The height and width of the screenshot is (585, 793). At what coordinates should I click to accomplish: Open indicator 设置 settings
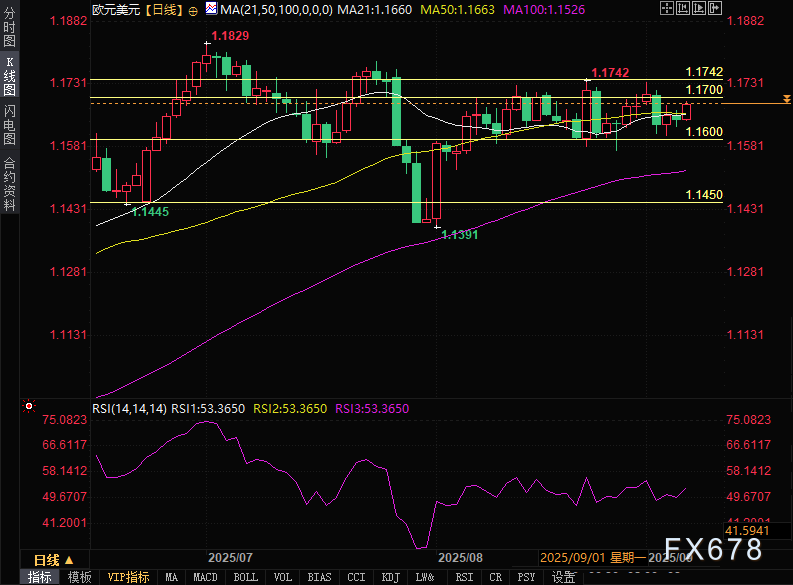[564, 577]
